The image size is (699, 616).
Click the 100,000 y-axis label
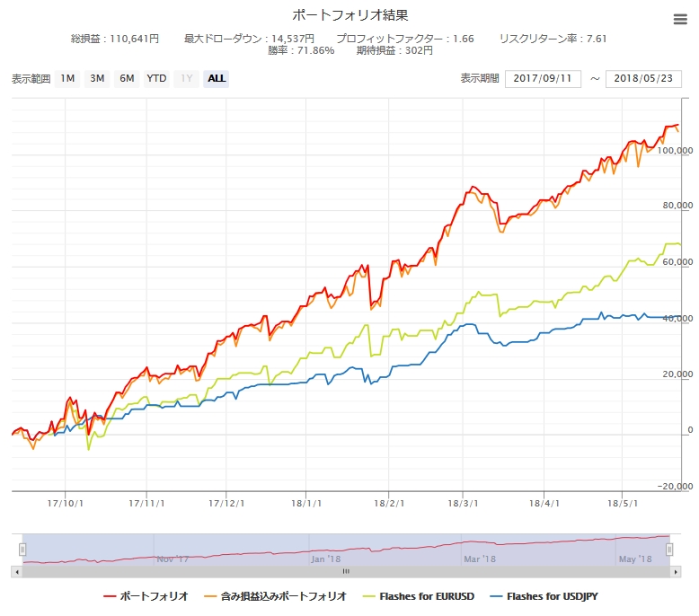pos(675,151)
